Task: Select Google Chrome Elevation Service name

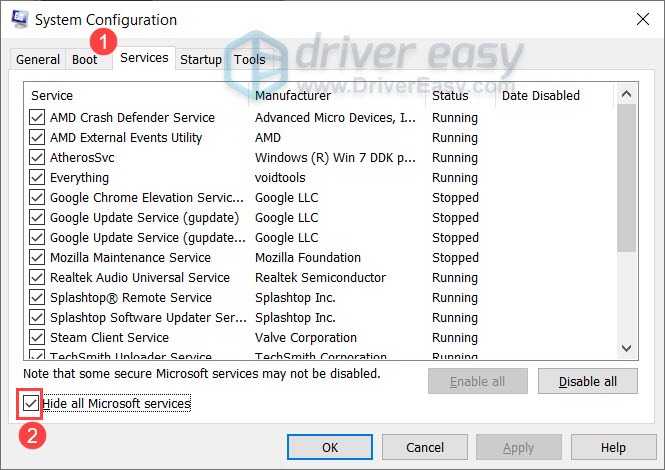Action: tap(147, 197)
